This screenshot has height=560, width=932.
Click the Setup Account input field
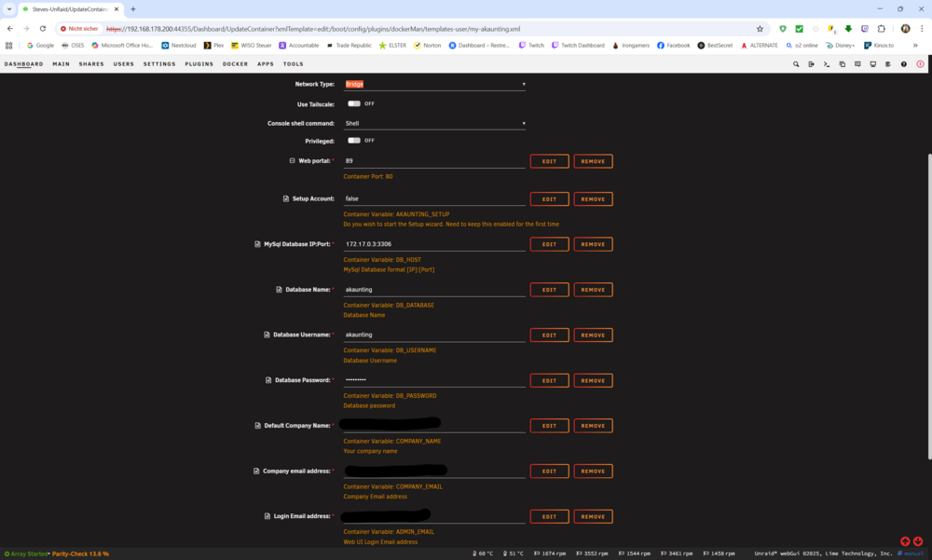pos(434,199)
